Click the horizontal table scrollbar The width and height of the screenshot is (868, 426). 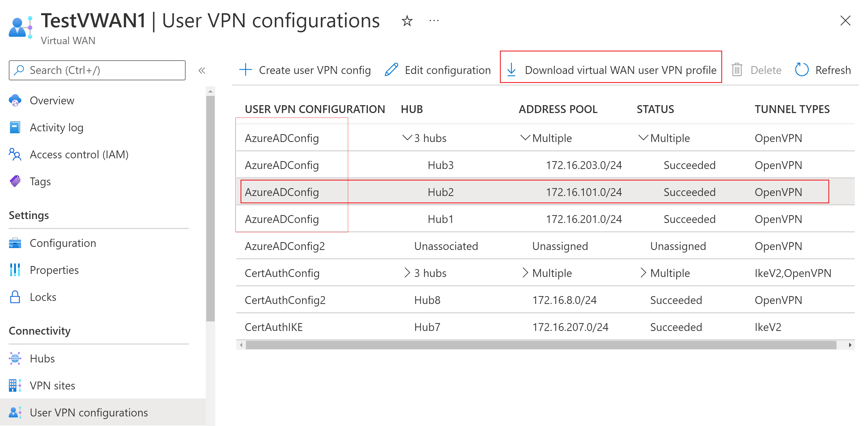pos(540,345)
